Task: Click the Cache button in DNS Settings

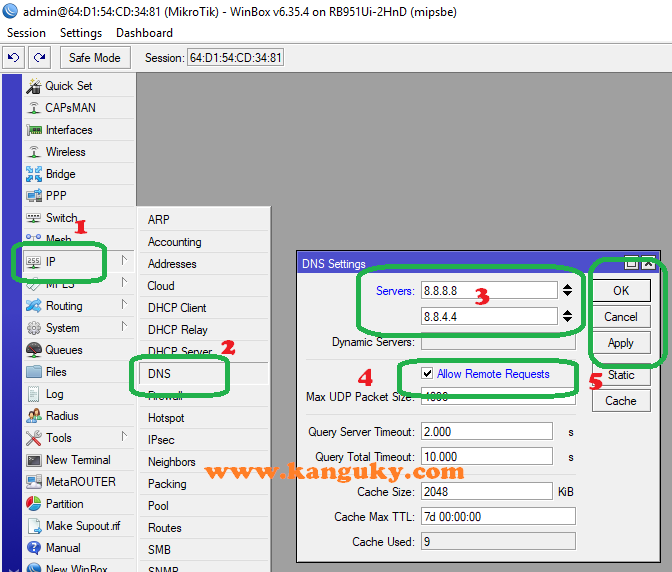Action: click(621, 401)
